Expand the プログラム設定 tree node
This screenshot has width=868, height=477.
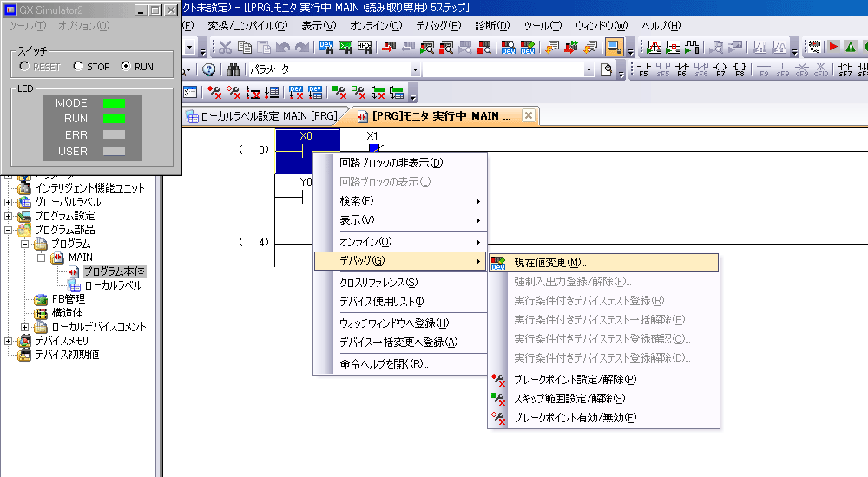click(9, 216)
